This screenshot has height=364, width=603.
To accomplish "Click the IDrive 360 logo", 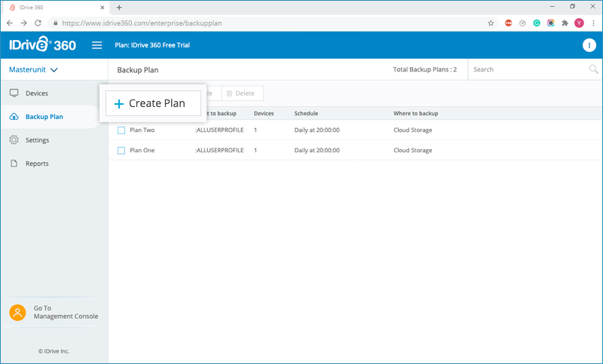I will (43, 44).
